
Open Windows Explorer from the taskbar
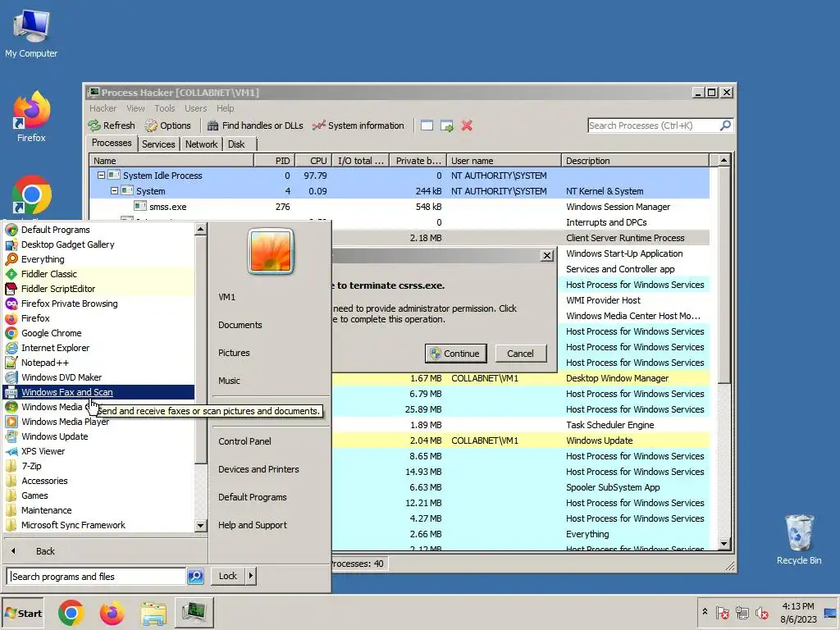point(153,613)
